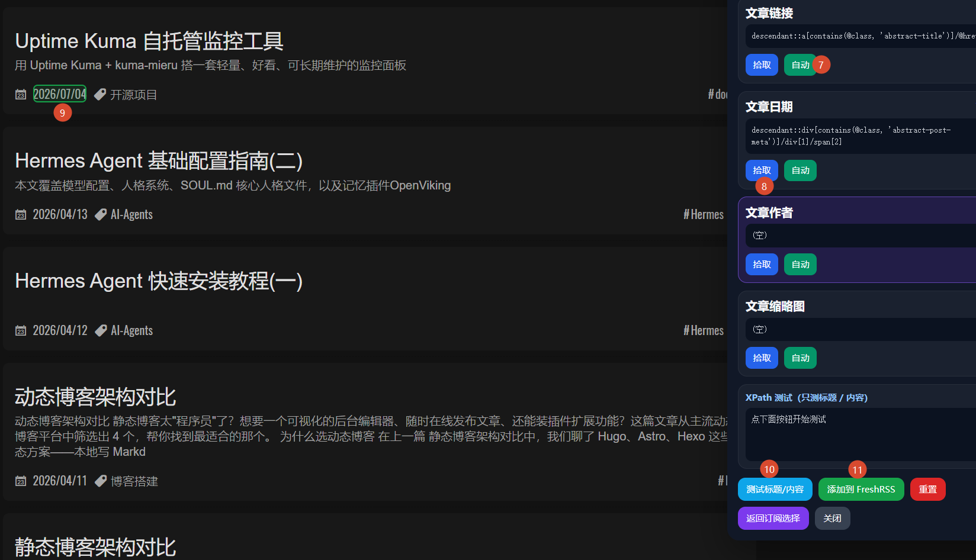
Task: Open the #Hermes tag in the 2026/04/13 row
Action: [x=704, y=214]
